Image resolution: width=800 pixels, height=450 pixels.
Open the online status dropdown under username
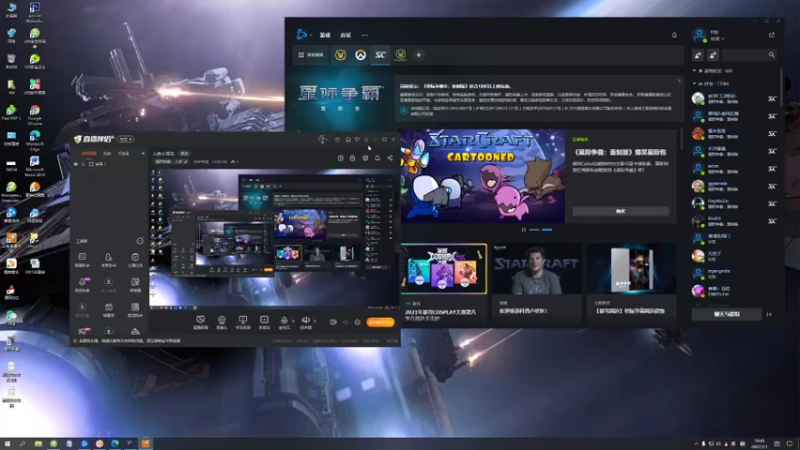pyautogui.click(x=717, y=39)
